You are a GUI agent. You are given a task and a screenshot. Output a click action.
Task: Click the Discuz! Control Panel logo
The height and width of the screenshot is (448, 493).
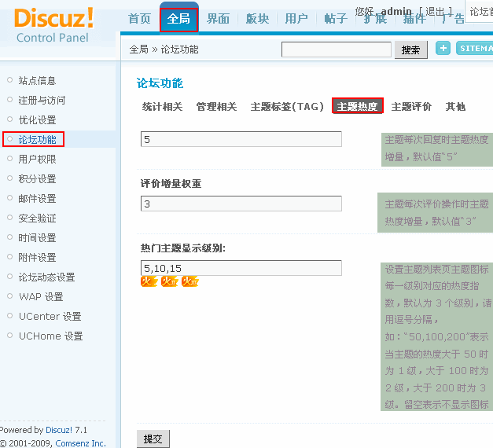(x=53, y=24)
